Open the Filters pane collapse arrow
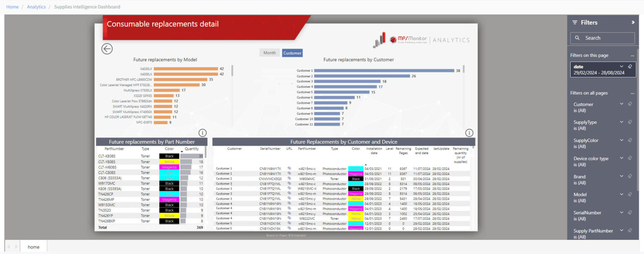Image resolution: width=644 pixels, height=254 pixels. [x=633, y=22]
